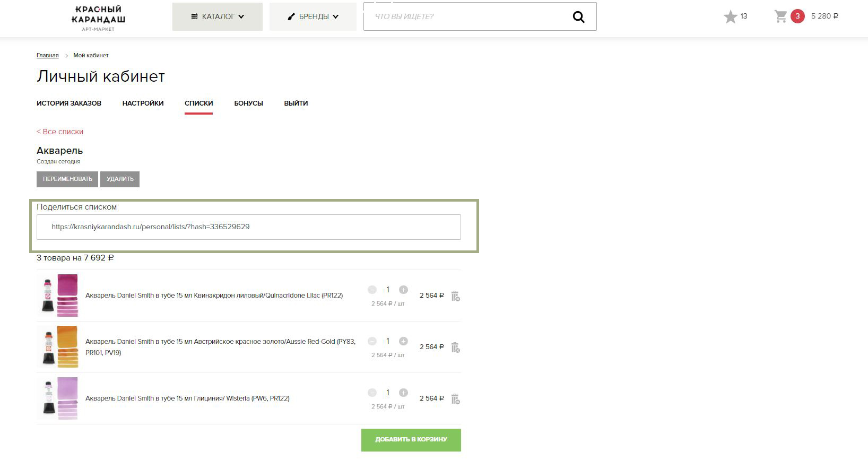Decrease quantity of Quinacridone Lilac
Image resolution: width=868 pixels, height=460 pixels.
click(x=372, y=290)
